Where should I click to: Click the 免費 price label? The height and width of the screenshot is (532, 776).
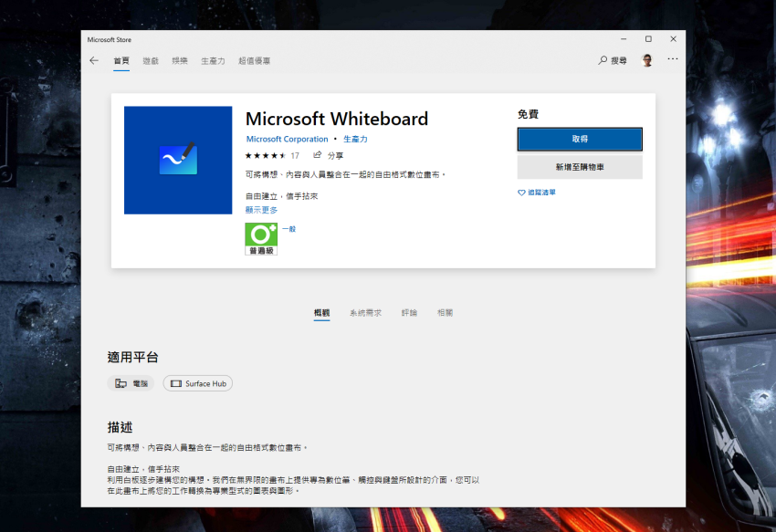coord(528,114)
